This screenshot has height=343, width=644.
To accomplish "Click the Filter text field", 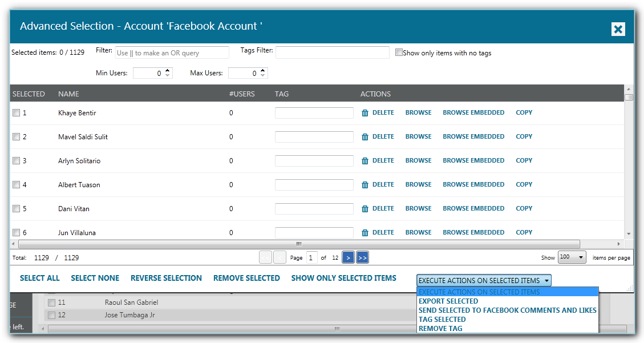I will (172, 53).
